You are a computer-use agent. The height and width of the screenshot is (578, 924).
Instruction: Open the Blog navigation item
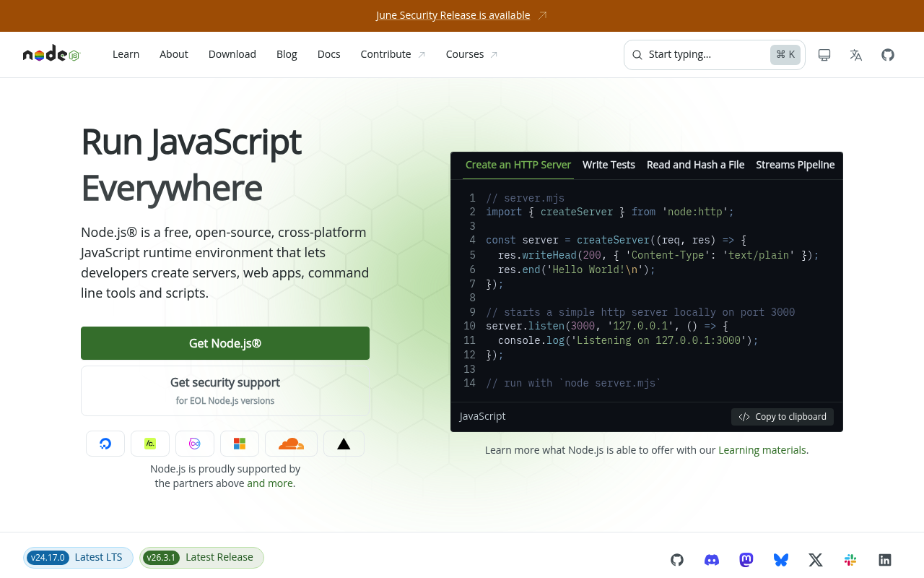[287, 54]
